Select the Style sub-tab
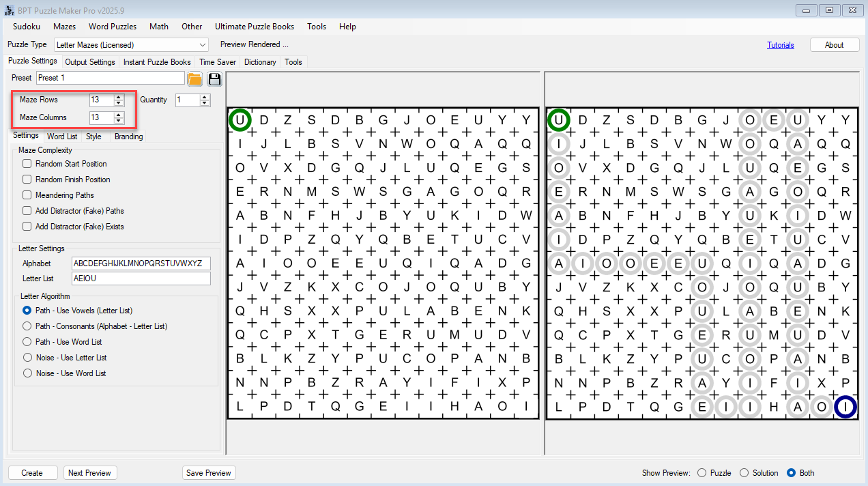The height and width of the screenshot is (486, 868). tap(93, 137)
